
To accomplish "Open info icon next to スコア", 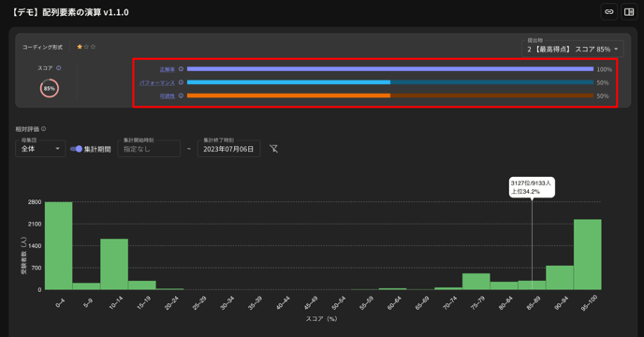I will pos(59,68).
